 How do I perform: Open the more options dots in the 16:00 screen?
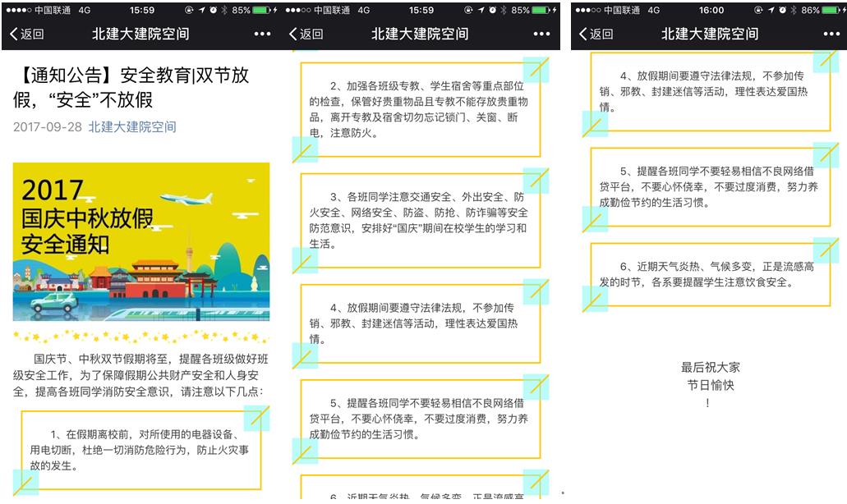[x=831, y=34]
